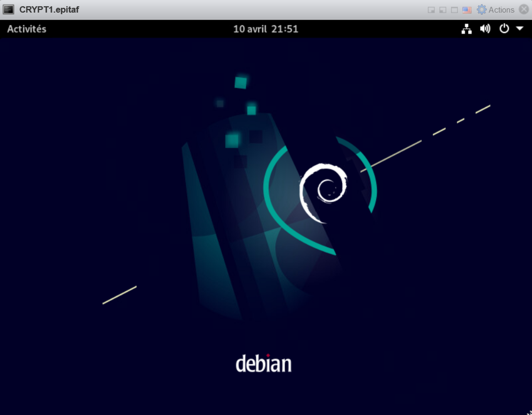Open the Activités overview
532x415 pixels.
coord(27,29)
